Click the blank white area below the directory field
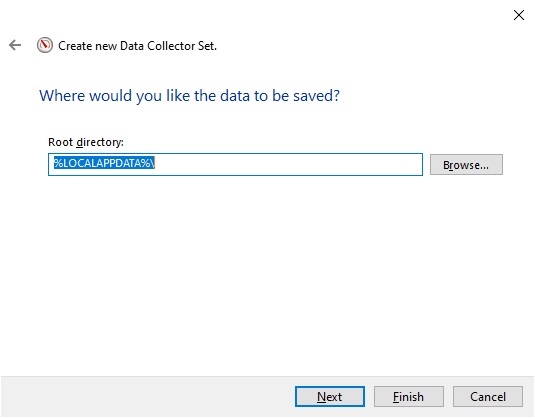535x418 pixels. coord(268,273)
